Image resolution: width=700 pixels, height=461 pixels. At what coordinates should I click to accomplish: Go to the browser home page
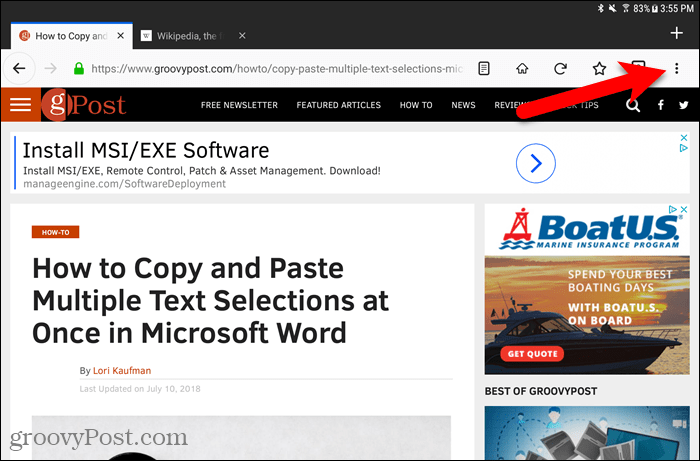click(522, 69)
